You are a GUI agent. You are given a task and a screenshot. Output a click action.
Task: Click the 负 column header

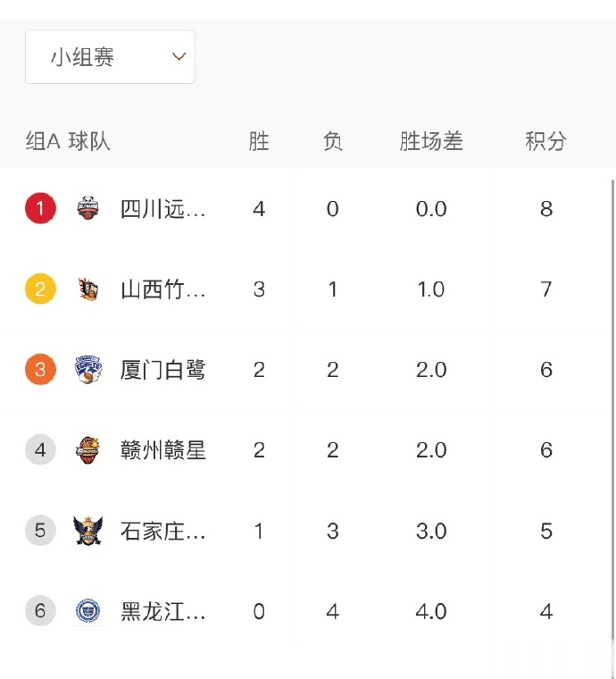click(x=333, y=141)
